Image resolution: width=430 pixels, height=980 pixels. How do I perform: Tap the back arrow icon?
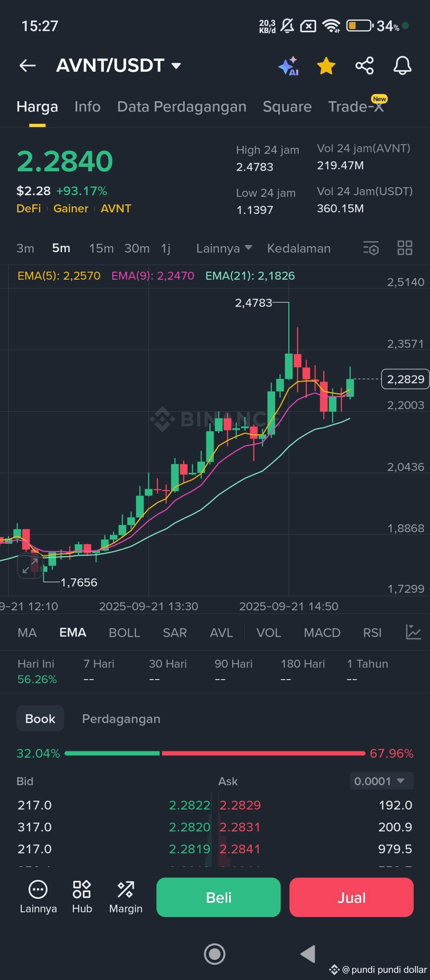27,65
